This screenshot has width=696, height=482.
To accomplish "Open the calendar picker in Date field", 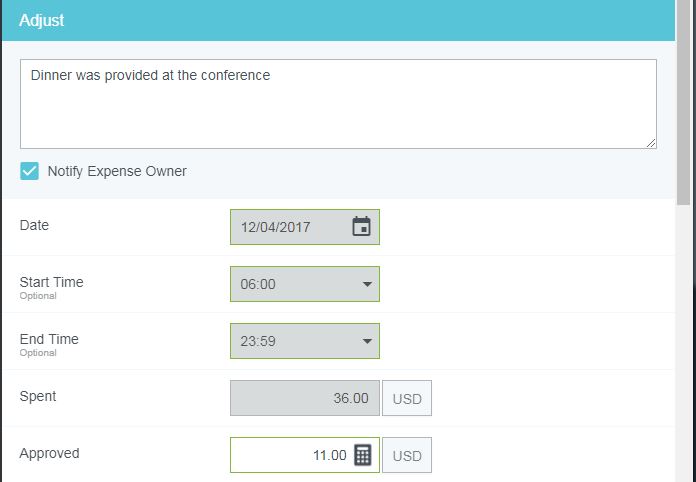I will click(361, 227).
